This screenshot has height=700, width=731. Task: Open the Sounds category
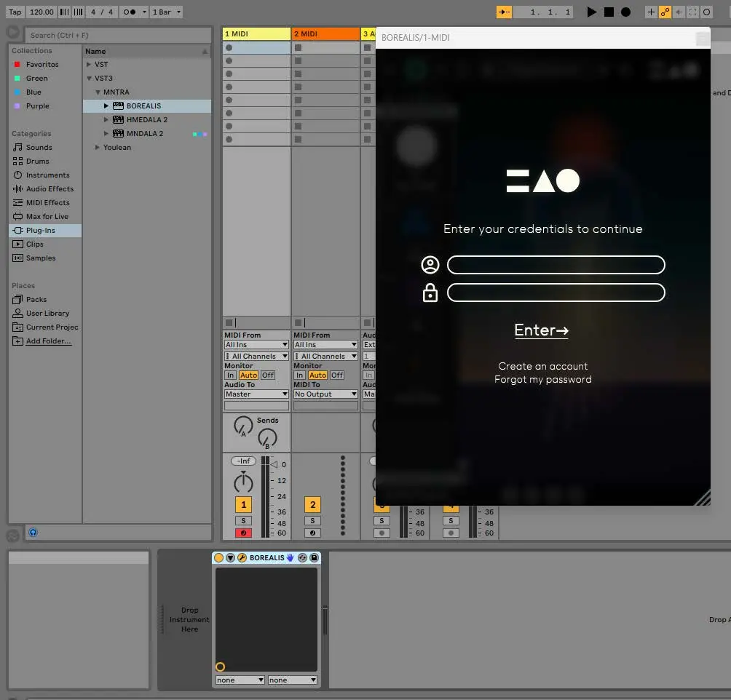click(x=39, y=147)
